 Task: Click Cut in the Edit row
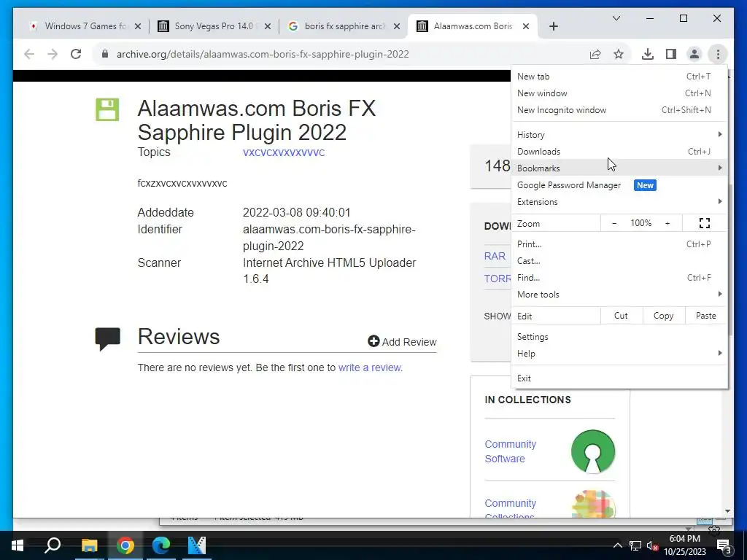(621, 316)
